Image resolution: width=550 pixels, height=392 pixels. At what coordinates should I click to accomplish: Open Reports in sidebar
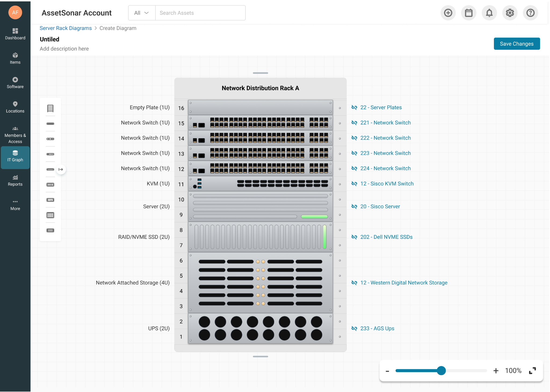15,181
